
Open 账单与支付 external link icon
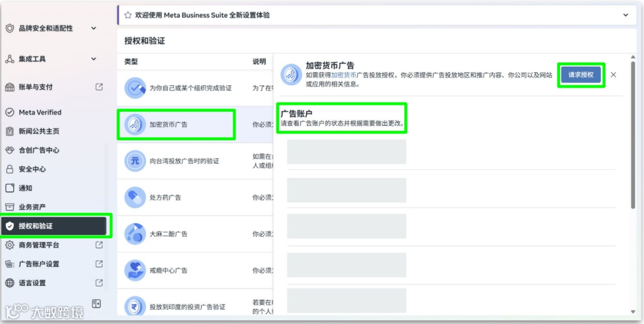coord(99,87)
